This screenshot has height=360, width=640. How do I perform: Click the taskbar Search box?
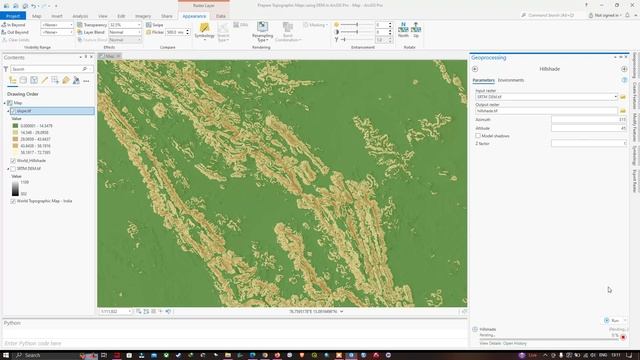click(56, 355)
